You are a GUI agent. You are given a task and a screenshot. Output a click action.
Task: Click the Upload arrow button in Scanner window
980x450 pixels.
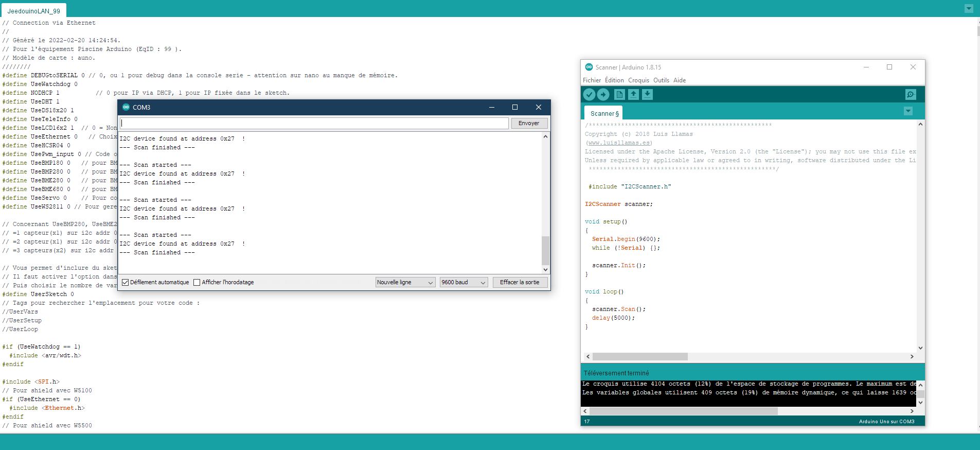[x=603, y=94]
